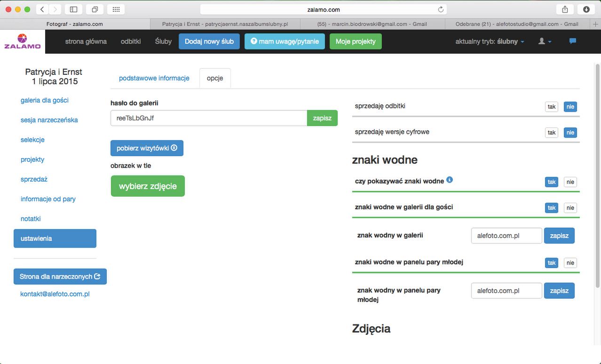The width and height of the screenshot is (601, 364).
Task: Select the Fotograf - zalamo.com tab
Action: tap(75, 24)
